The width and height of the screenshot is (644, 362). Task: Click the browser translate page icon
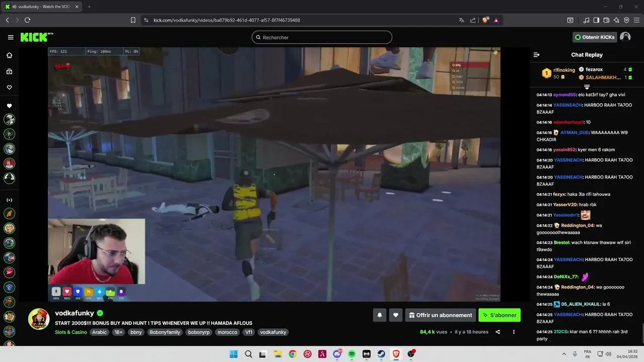(x=461, y=20)
